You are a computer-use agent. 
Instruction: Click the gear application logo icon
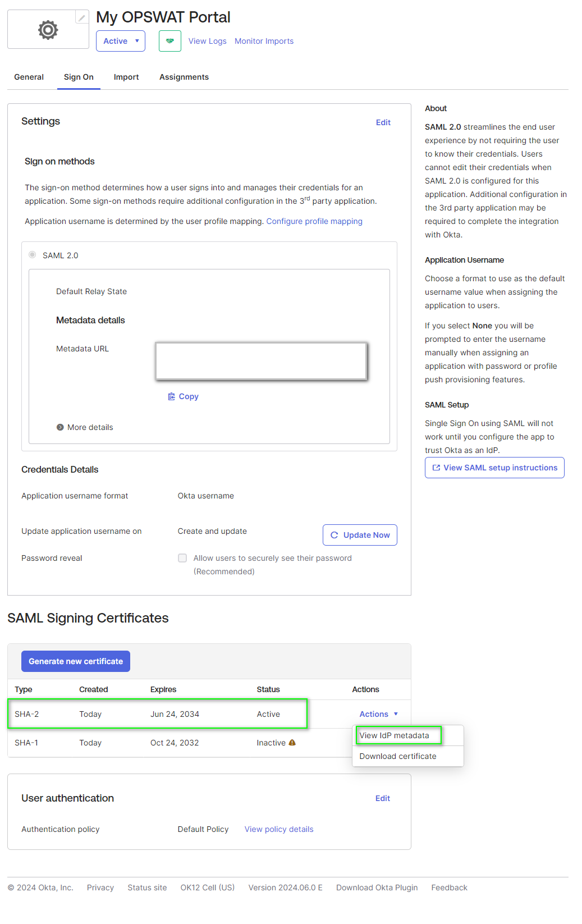(x=48, y=30)
